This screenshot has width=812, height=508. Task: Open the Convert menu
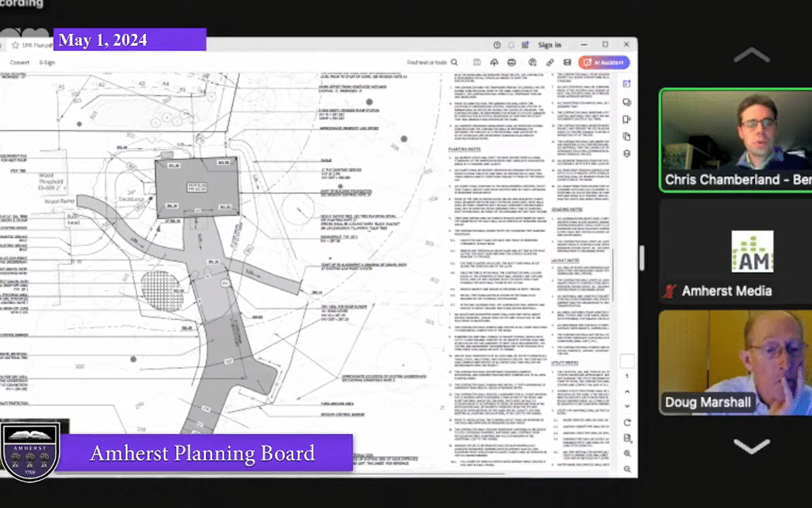coord(20,62)
